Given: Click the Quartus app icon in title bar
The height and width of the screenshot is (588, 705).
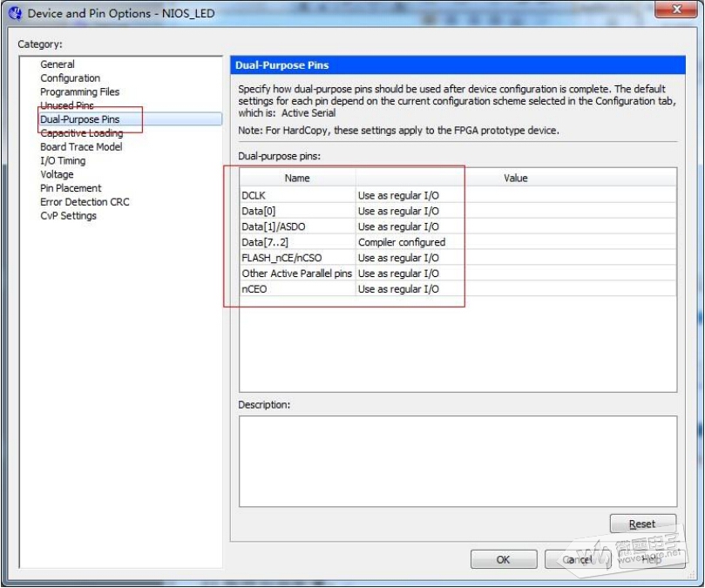Looking at the screenshot, I should [x=15, y=13].
